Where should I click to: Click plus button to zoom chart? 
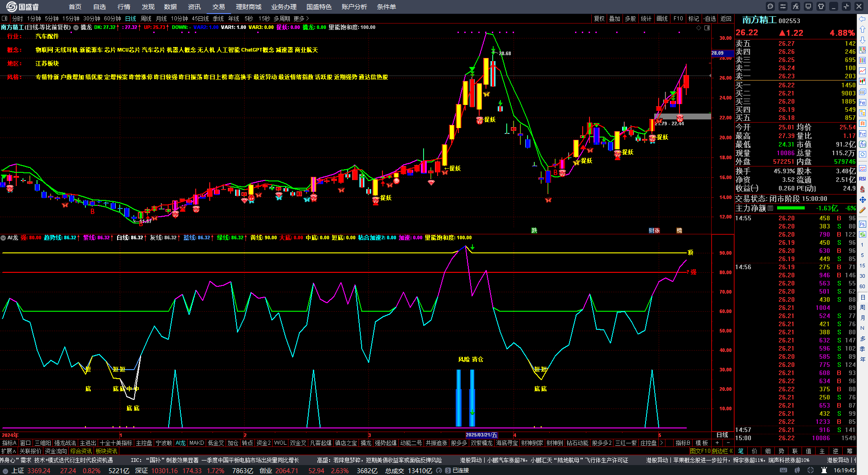717,443
